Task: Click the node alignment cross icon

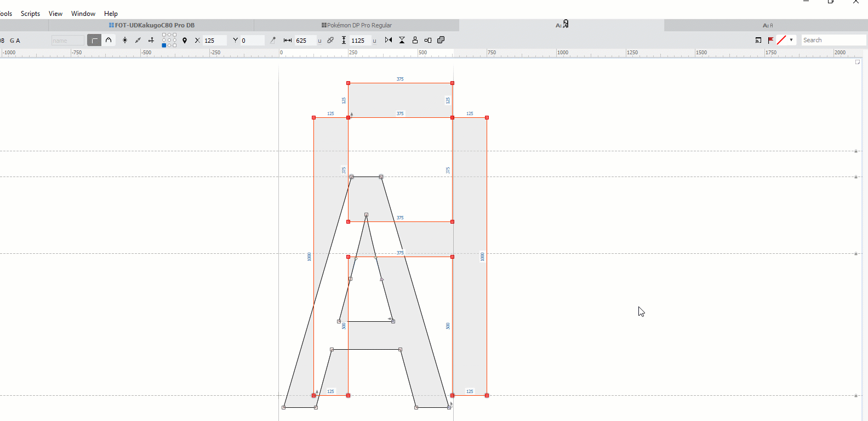Action: [x=151, y=40]
